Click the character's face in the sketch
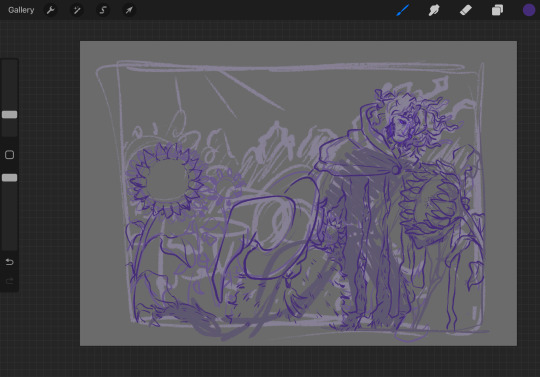The width and height of the screenshot is (540, 377). coord(401,126)
